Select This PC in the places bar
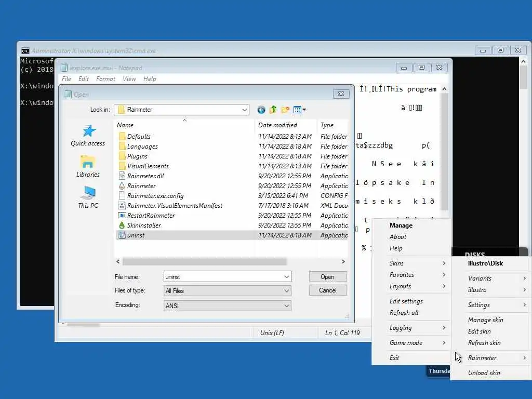The height and width of the screenshot is (399, 532). [x=88, y=197]
